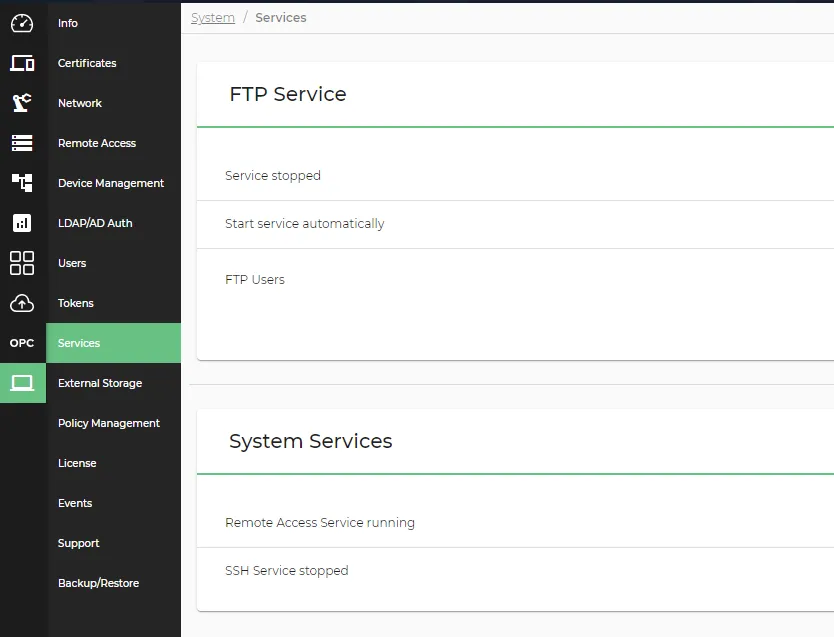Image resolution: width=834 pixels, height=637 pixels.
Task: Select Remote Access in the sidebar
Action: pyautogui.click(x=97, y=143)
